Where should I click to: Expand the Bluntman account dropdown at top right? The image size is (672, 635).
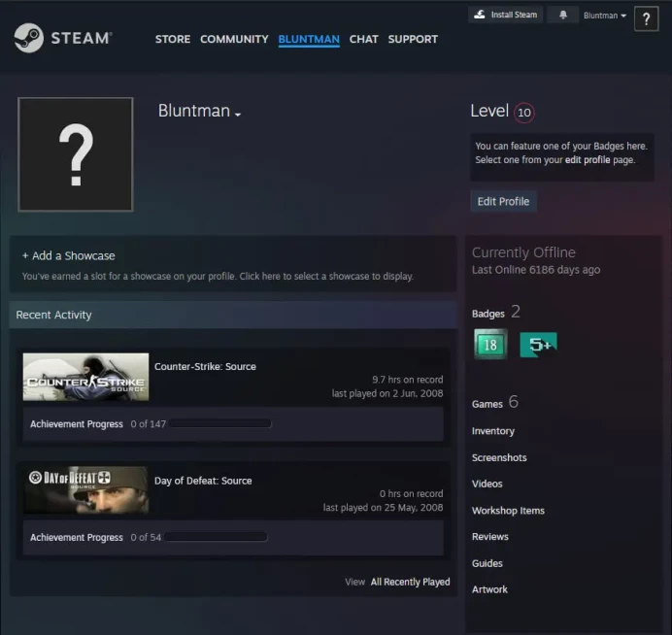coord(605,16)
